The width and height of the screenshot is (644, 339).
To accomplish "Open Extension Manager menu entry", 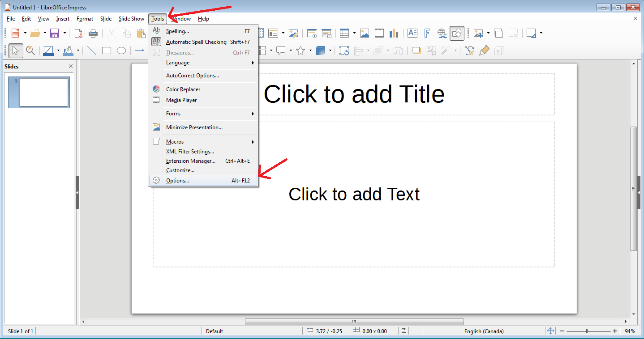I will click(x=203, y=161).
